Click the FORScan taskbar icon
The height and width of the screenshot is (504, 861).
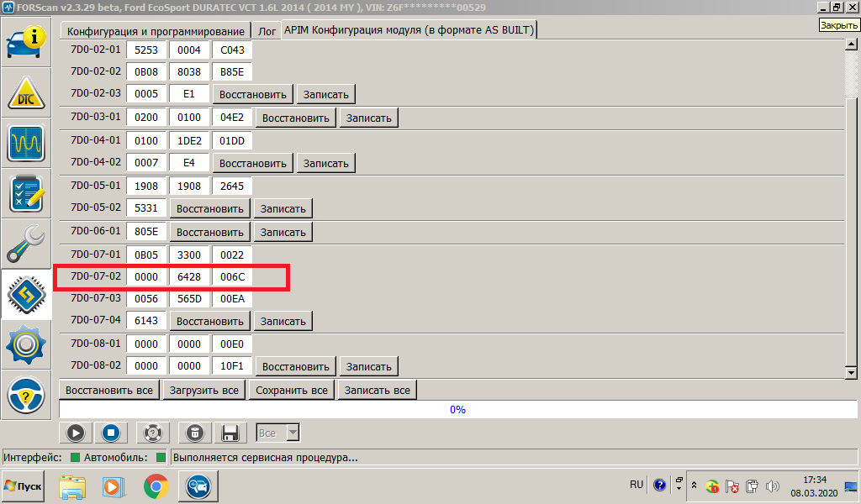click(x=198, y=486)
